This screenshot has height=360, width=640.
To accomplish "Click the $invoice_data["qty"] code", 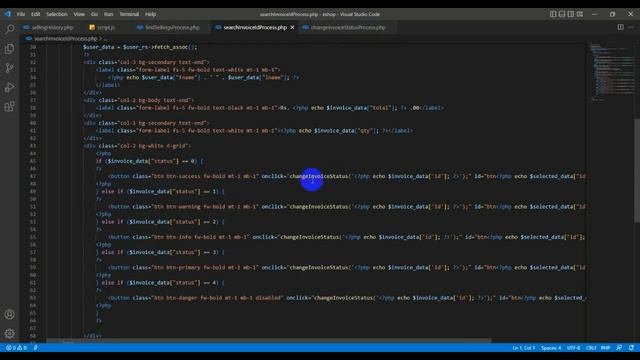I will [347, 131].
